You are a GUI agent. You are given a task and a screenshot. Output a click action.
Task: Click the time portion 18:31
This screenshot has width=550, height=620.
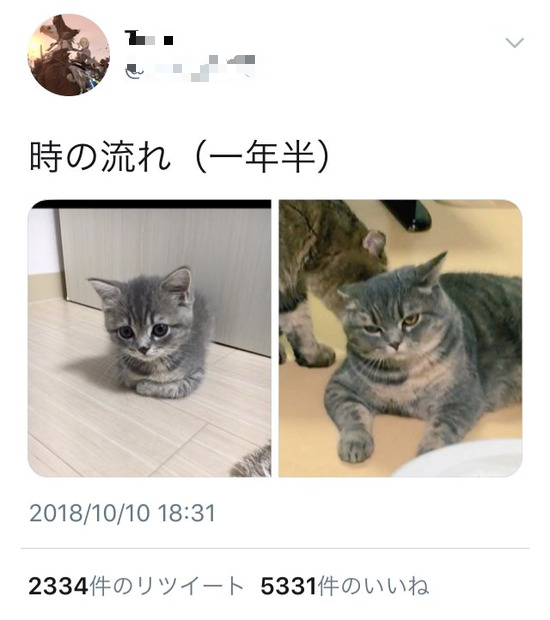click(x=187, y=514)
